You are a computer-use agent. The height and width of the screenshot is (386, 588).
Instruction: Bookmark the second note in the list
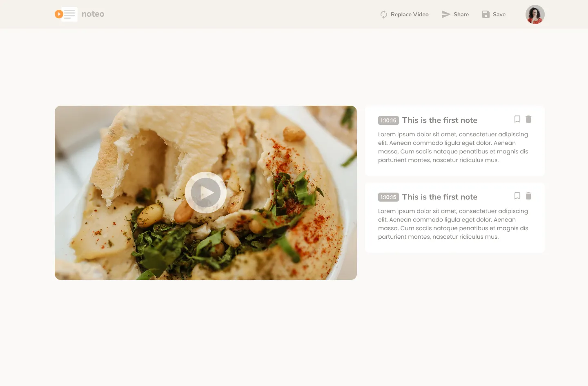[x=517, y=196]
